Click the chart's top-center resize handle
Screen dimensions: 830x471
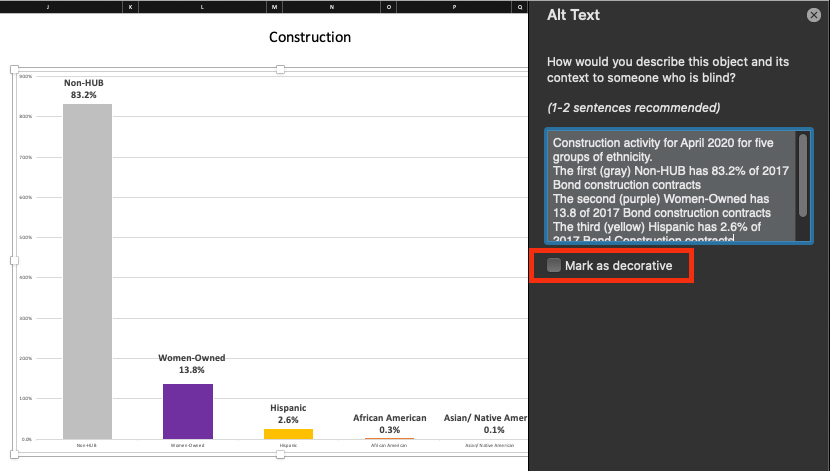pos(281,69)
